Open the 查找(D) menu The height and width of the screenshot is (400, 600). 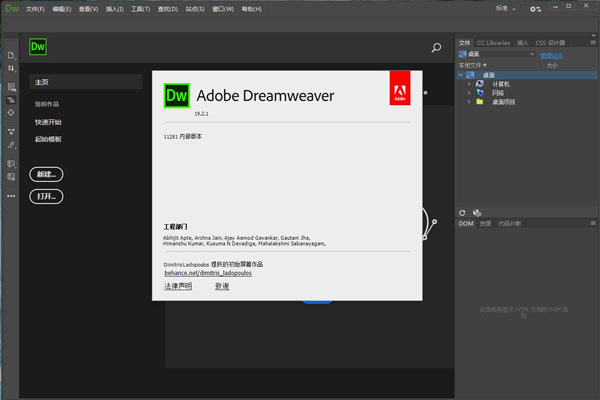pos(168,9)
